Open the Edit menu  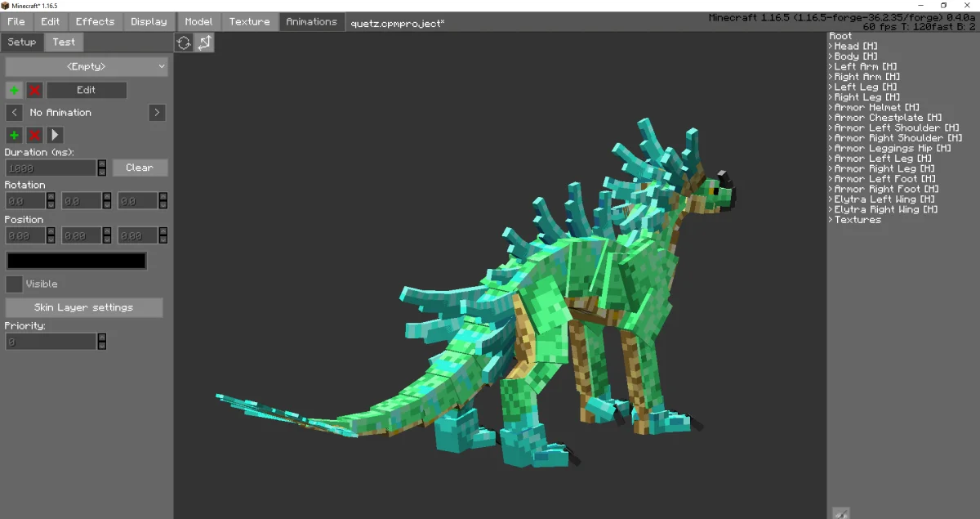coord(51,22)
